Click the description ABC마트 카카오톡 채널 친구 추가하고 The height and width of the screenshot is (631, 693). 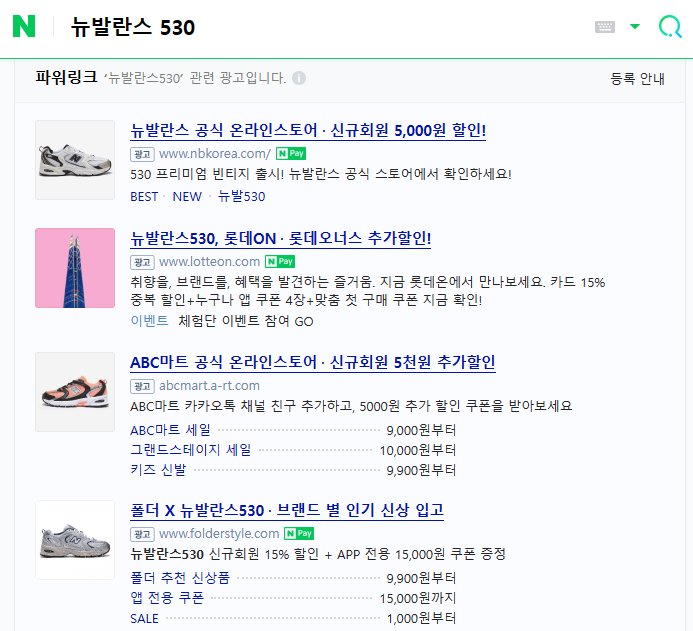coord(351,406)
